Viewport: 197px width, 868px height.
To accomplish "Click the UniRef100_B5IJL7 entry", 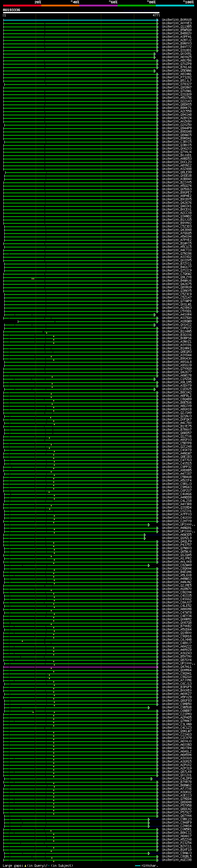I will [177, 81].
